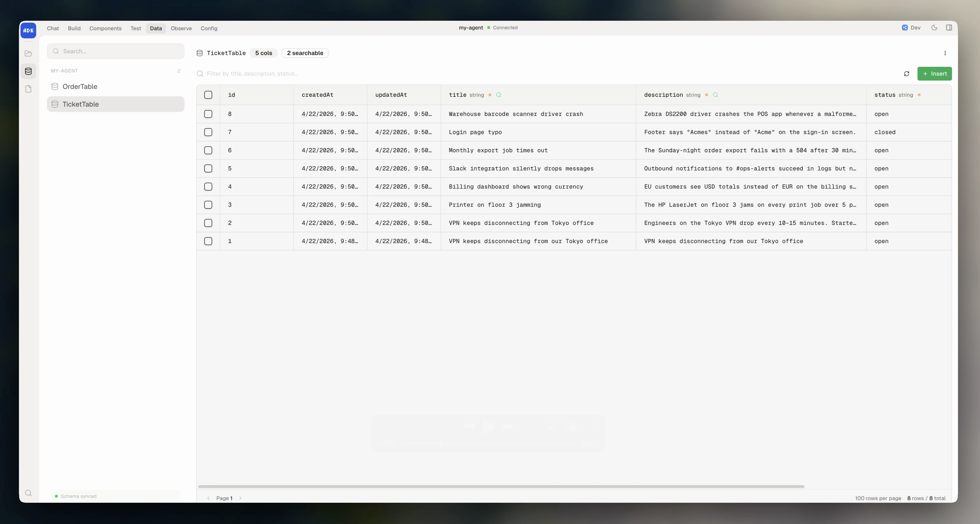
Task: Go to next page arrow
Action: 240,498
